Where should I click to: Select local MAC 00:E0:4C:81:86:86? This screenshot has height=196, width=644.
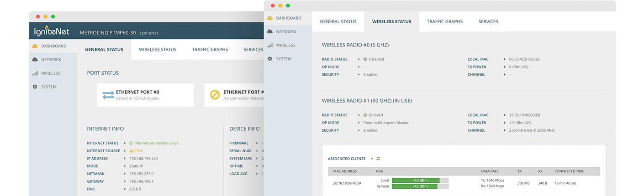point(524,59)
